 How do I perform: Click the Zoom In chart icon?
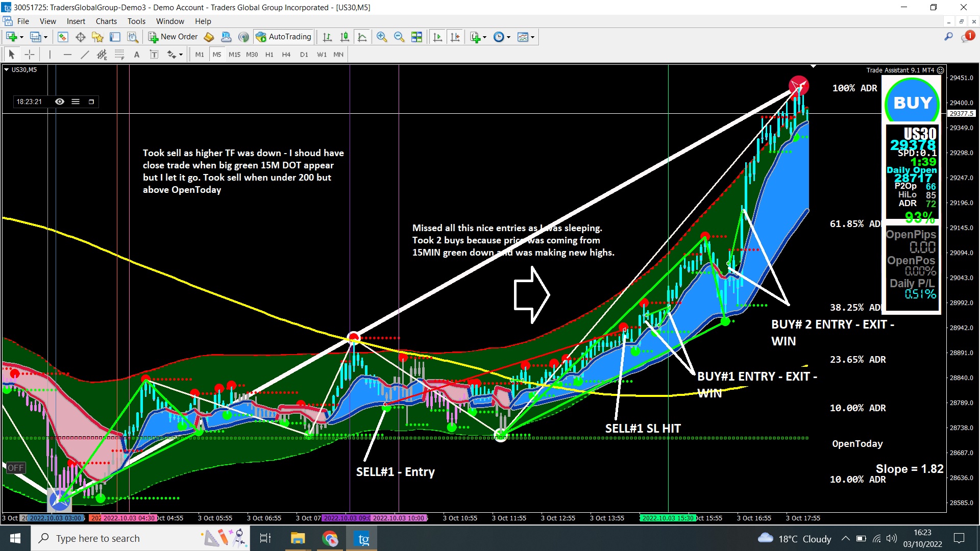pos(381,37)
